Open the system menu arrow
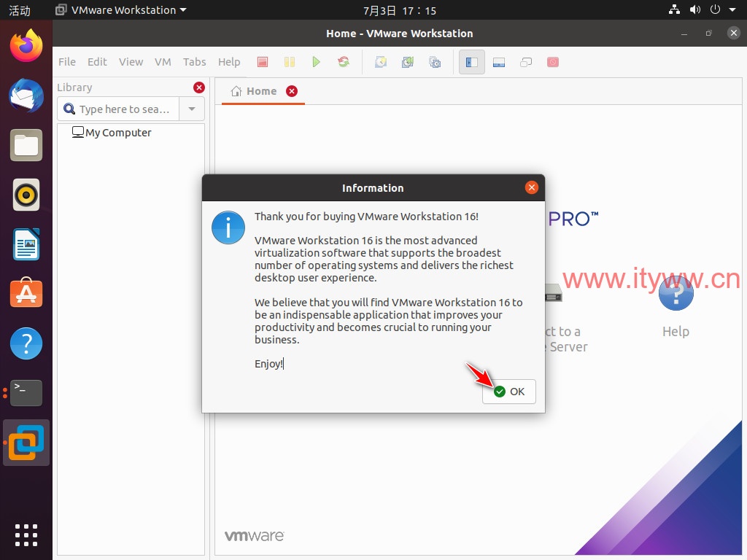The image size is (747, 560). (x=732, y=9)
